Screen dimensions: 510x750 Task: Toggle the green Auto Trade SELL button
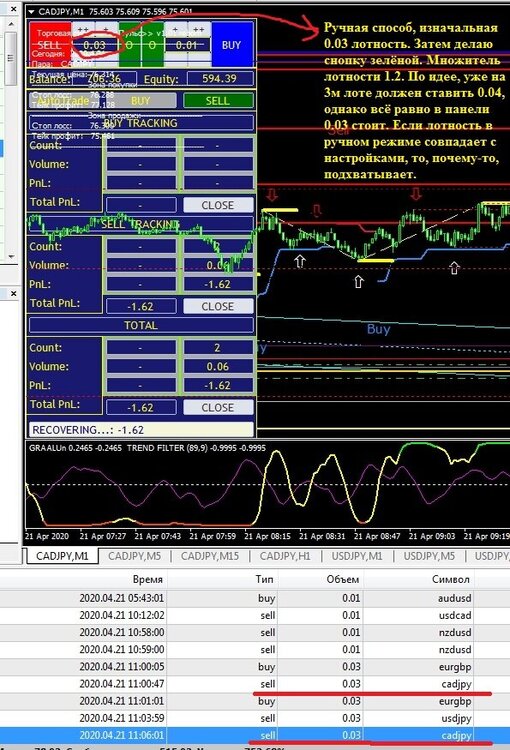pos(218,100)
